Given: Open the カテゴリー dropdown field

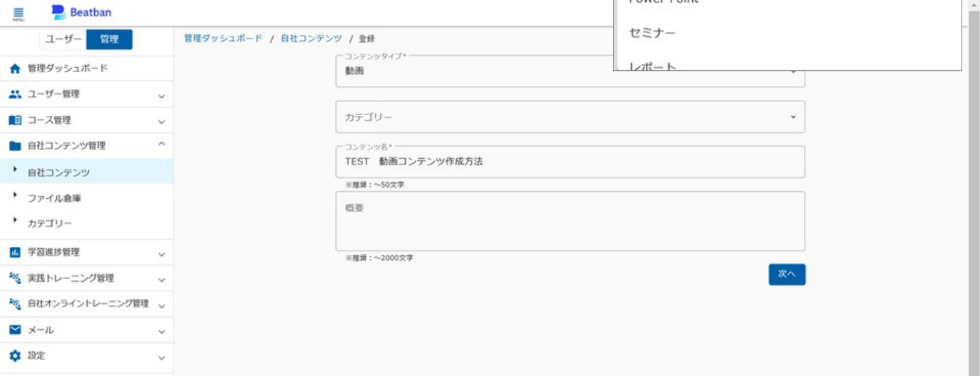Looking at the screenshot, I should pyautogui.click(x=570, y=117).
